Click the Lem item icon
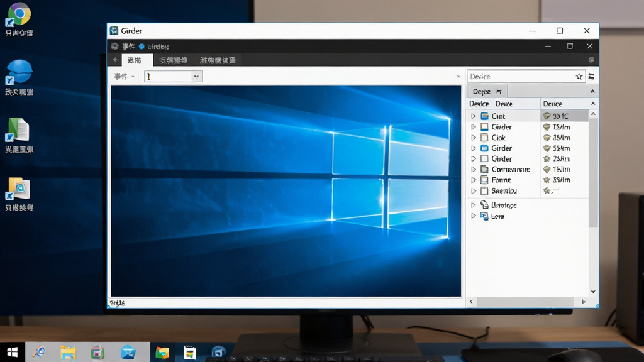The image size is (644, 362). 485,216
